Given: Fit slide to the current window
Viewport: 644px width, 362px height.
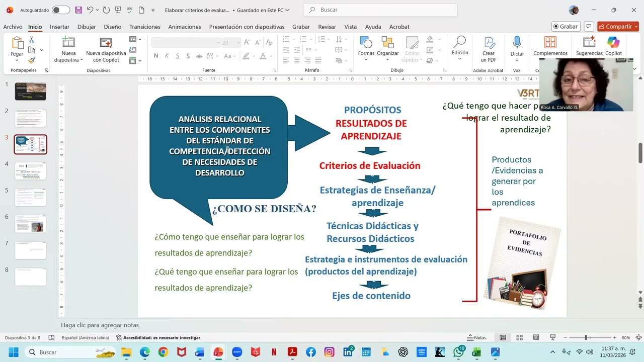Looking at the screenshot, I should (x=638, y=337).
